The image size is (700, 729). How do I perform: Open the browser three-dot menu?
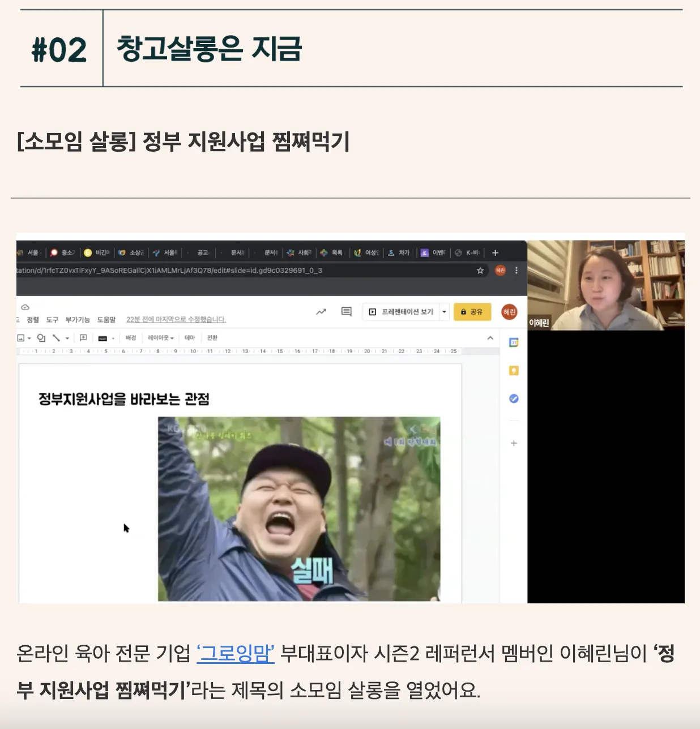[x=516, y=271]
